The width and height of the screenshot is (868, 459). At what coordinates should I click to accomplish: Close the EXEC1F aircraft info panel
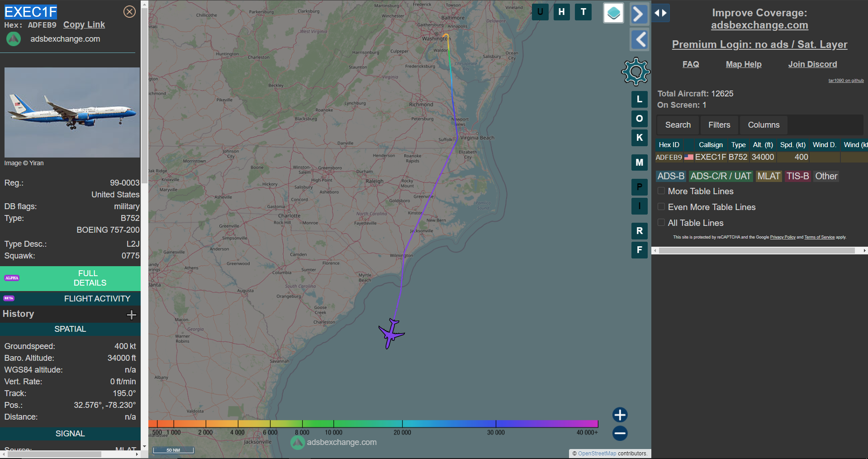[129, 12]
